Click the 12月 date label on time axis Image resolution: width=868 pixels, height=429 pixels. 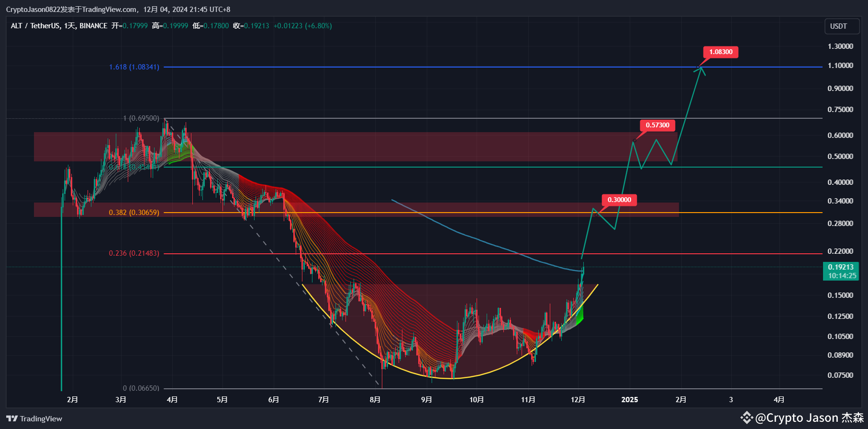[578, 400]
